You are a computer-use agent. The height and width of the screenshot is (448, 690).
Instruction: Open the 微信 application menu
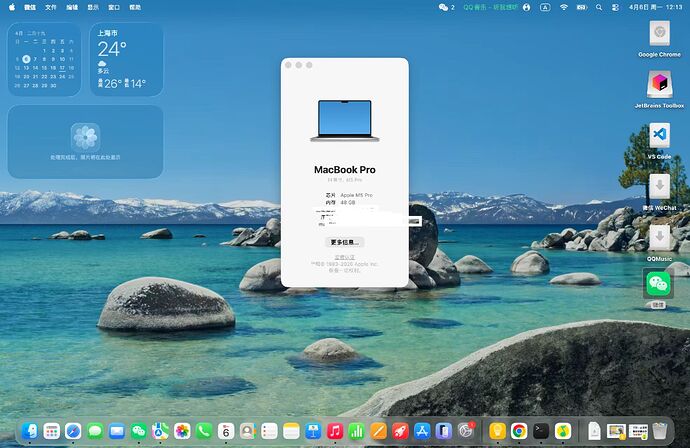tap(30, 7)
